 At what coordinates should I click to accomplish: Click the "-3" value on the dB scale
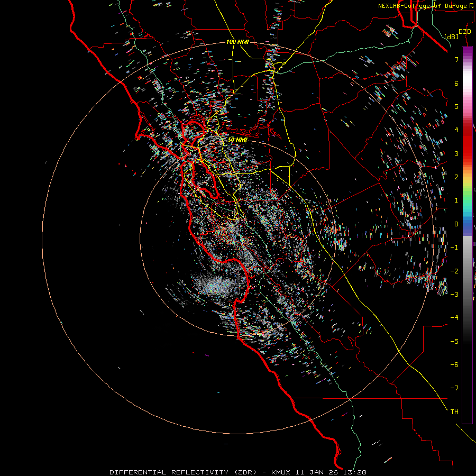point(454,295)
